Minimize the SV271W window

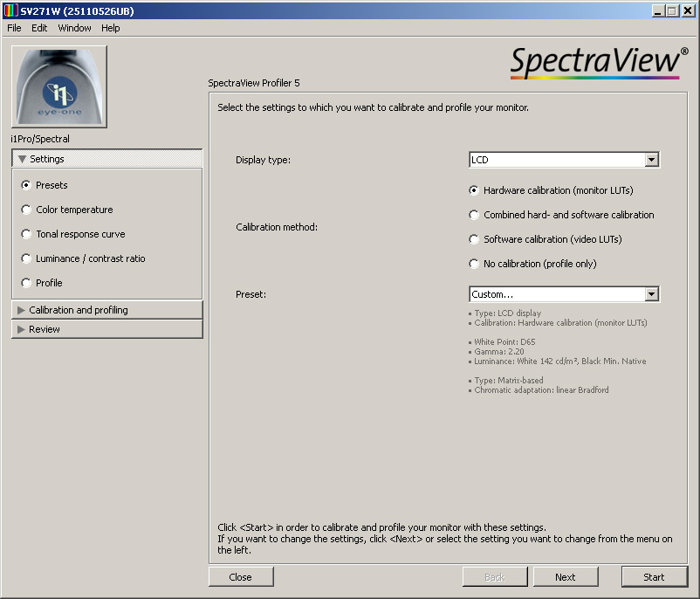point(657,11)
